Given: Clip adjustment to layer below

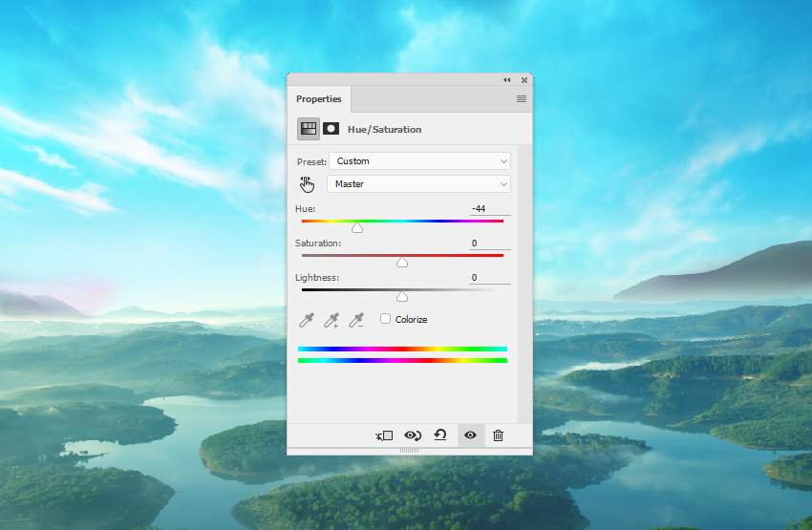Looking at the screenshot, I should [384, 435].
